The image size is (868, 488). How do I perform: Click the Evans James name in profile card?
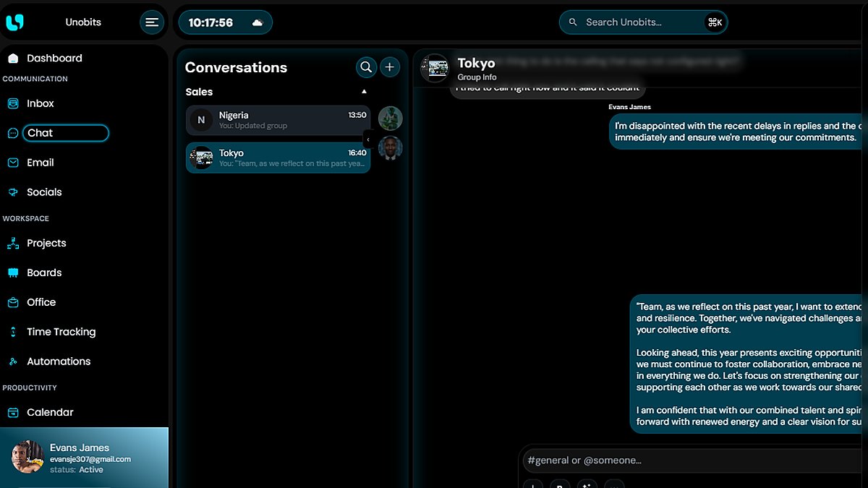[x=80, y=448]
